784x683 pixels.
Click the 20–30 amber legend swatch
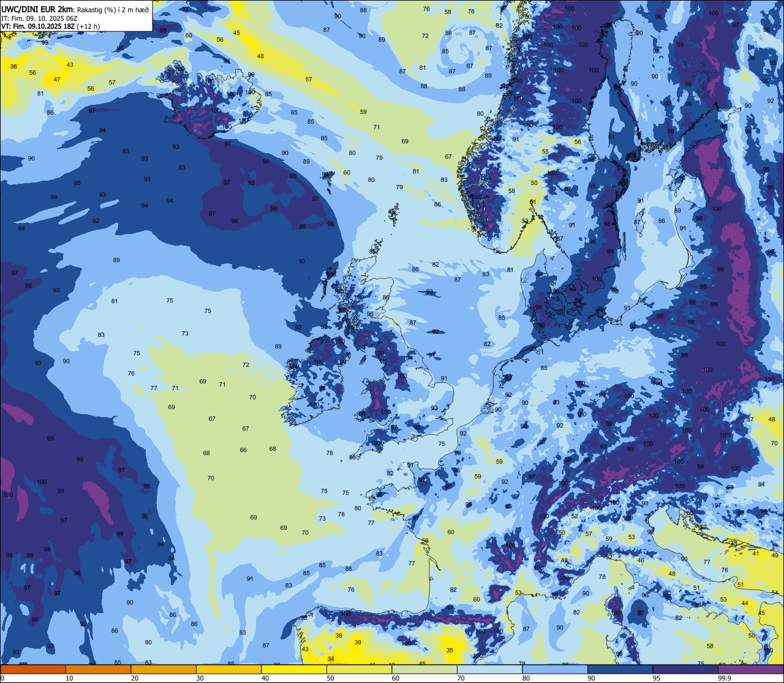pyautogui.click(x=164, y=669)
